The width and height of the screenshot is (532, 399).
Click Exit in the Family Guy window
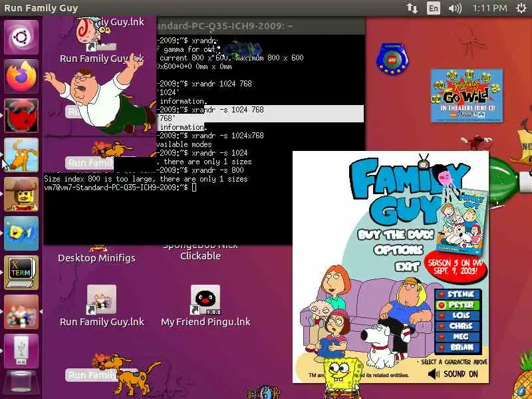coord(407,267)
